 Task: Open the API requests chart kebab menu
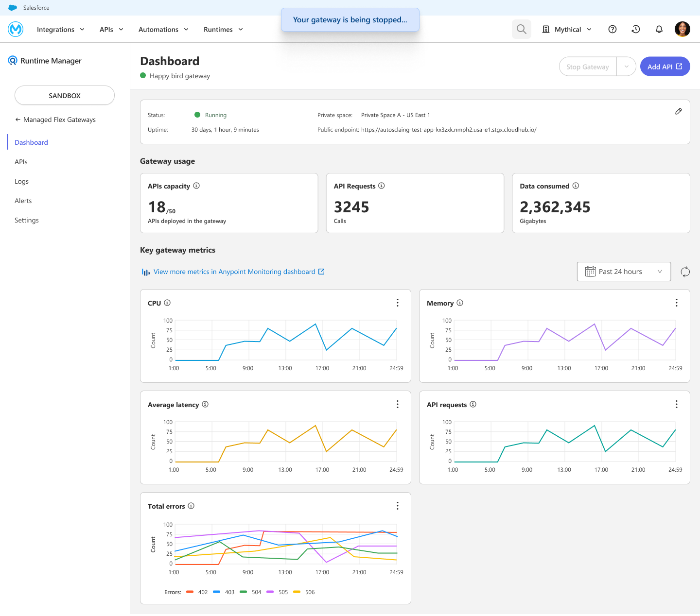(677, 404)
